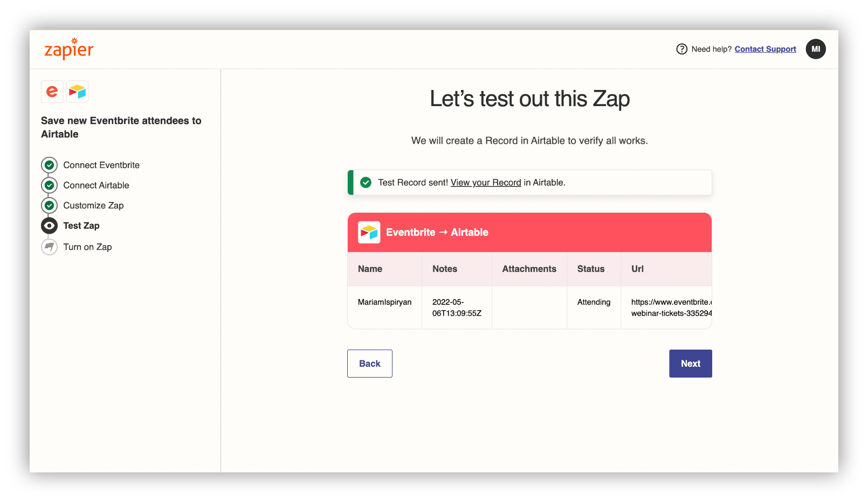Open View your Record link
The image size is (868, 502).
[x=486, y=183]
